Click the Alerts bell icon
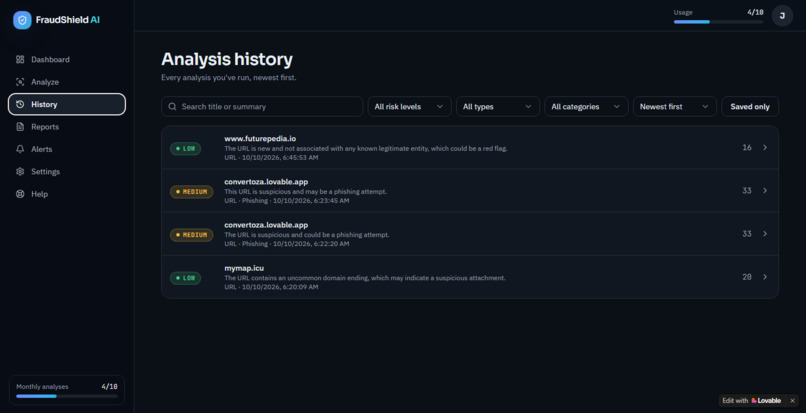 [x=20, y=149]
